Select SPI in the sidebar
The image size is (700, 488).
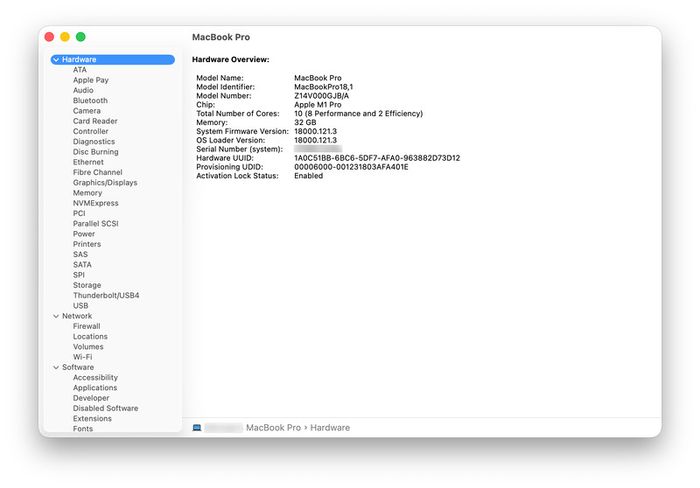79,275
